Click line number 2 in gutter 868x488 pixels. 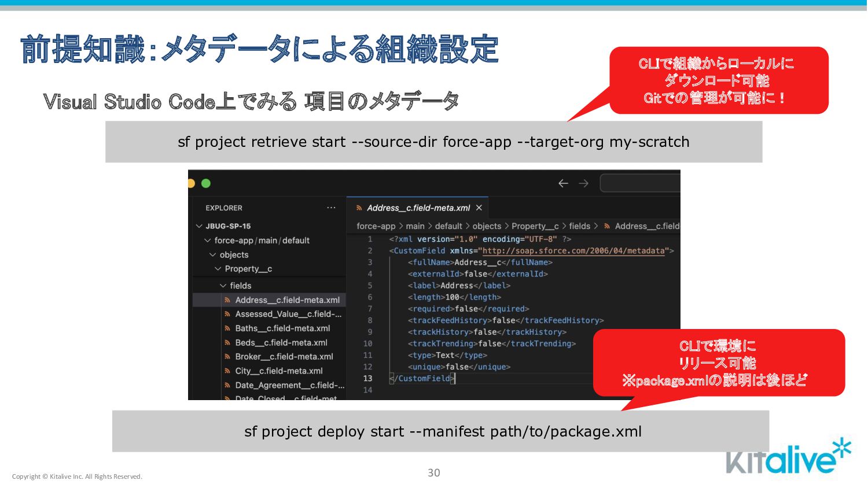pos(370,251)
